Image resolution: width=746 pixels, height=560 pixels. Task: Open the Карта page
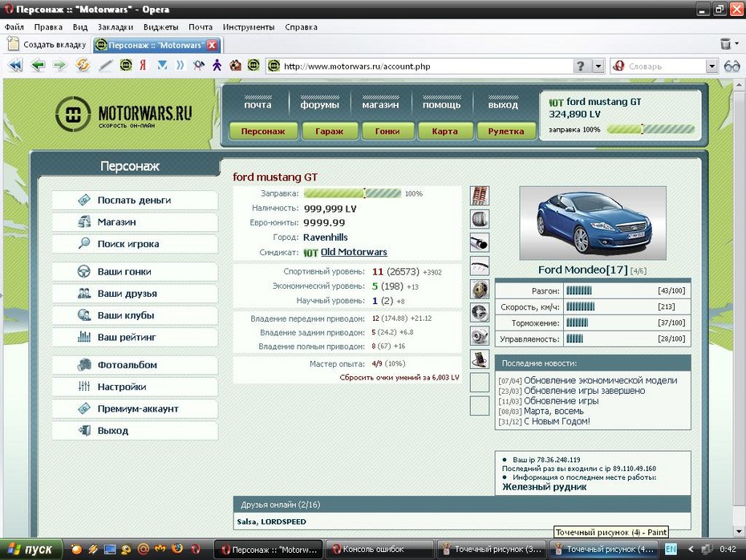click(445, 131)
